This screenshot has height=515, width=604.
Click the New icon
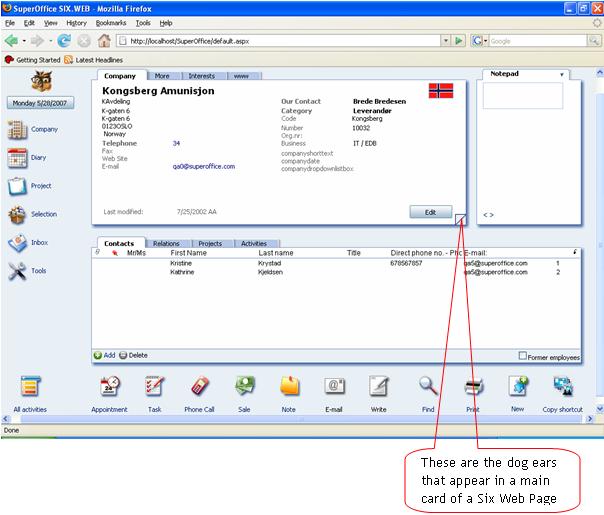[518, 386]
